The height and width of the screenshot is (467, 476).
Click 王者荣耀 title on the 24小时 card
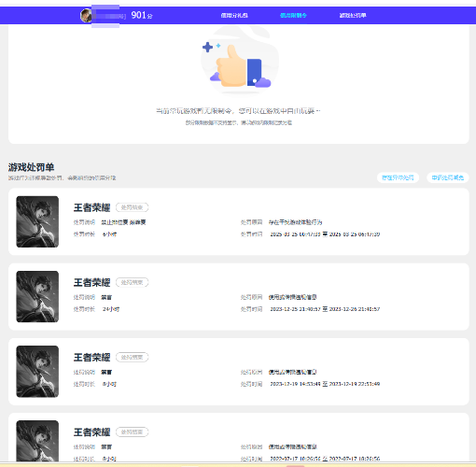tap(91, 282)
